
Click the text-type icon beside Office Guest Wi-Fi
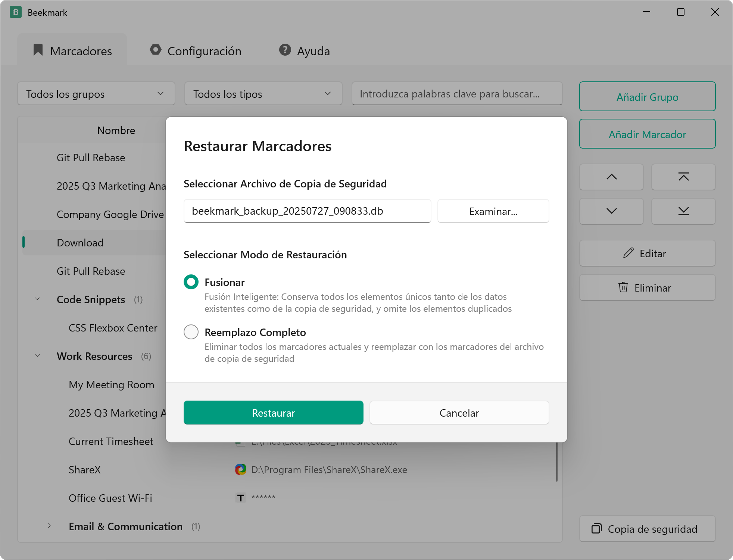[x=241, y=498]
